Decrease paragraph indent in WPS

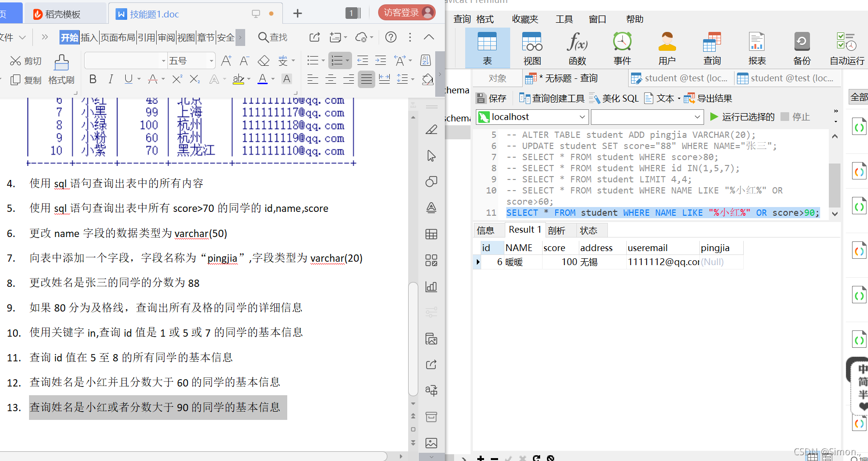point(362,60)
